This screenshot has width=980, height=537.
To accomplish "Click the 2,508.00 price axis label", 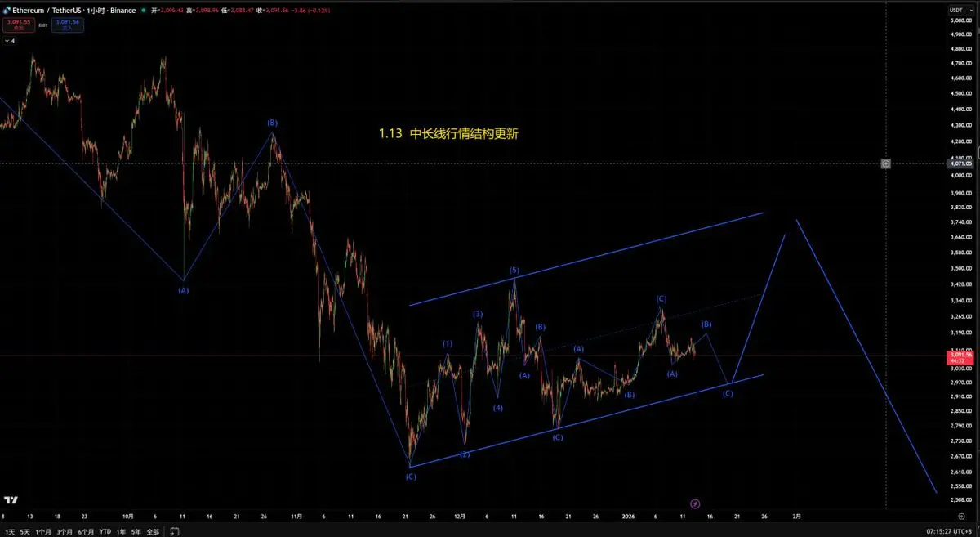I will click(x=960, y=500).
